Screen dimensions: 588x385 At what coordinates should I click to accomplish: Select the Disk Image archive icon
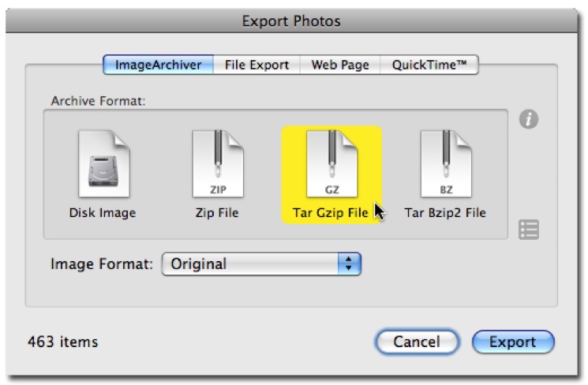104,164
